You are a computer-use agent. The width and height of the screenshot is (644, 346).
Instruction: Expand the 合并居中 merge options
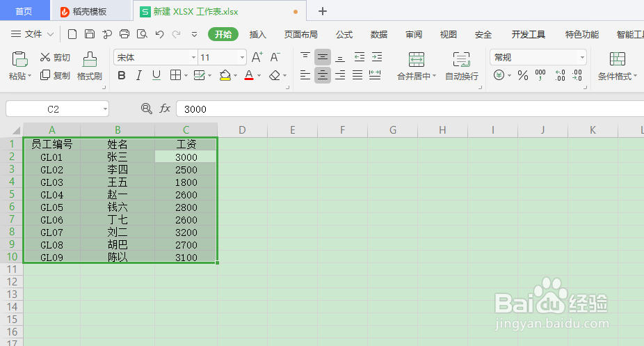[x=434, y=77]
